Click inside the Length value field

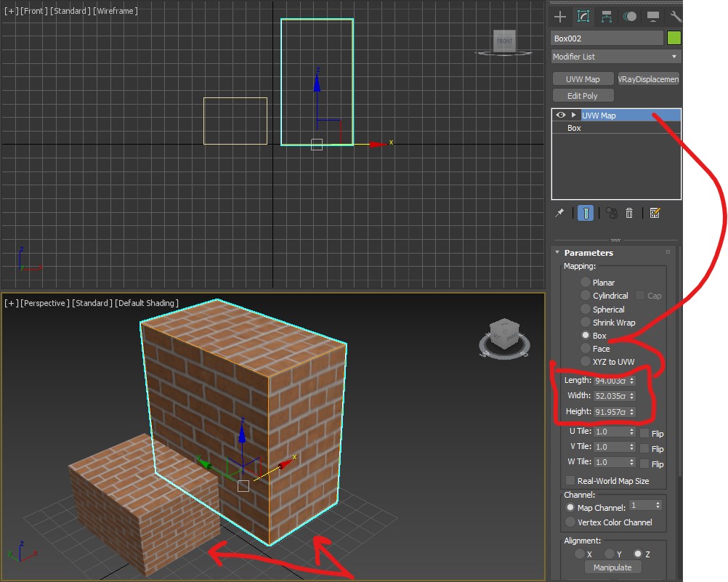tap(611, 380)
